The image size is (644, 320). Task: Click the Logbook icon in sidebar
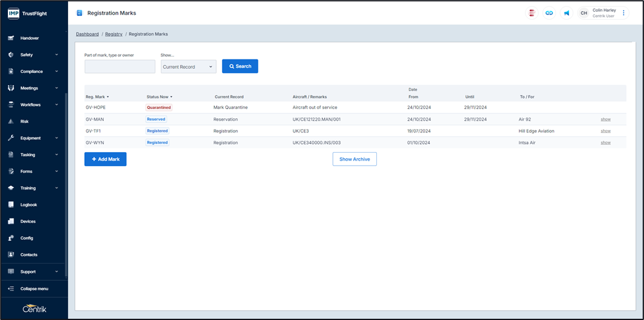11,205
